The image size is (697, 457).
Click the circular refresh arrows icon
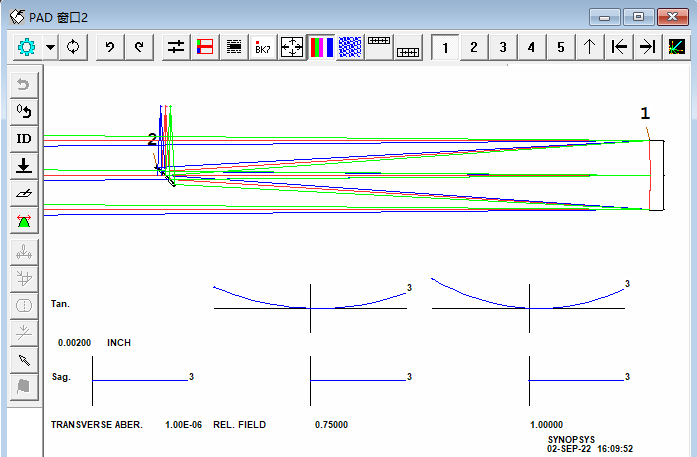point(73,47)
